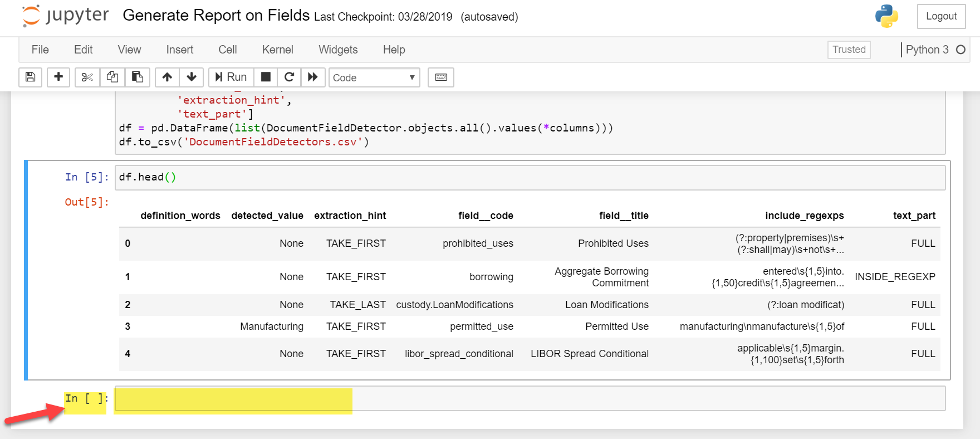Restart the kernel icon
The width and height of the screenshot is (980, 439).
pyautogui.click(x=289, y=77)
